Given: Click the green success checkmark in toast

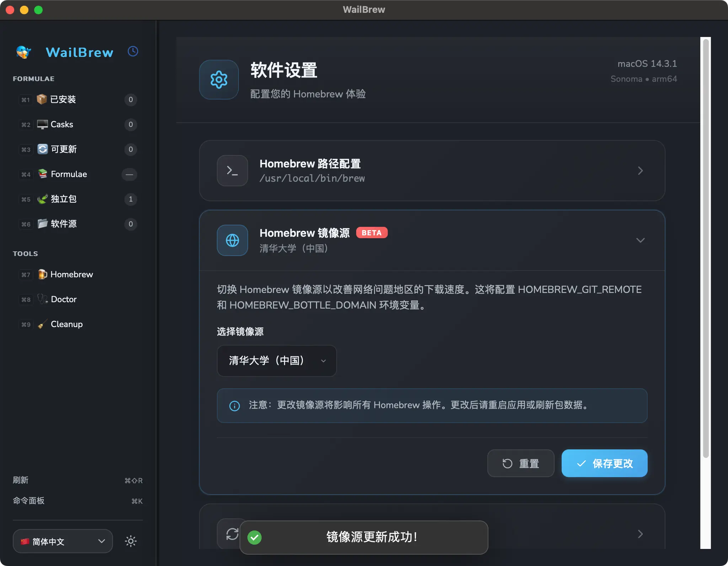Looking at the screenshot, I should [x=255, y=537].
